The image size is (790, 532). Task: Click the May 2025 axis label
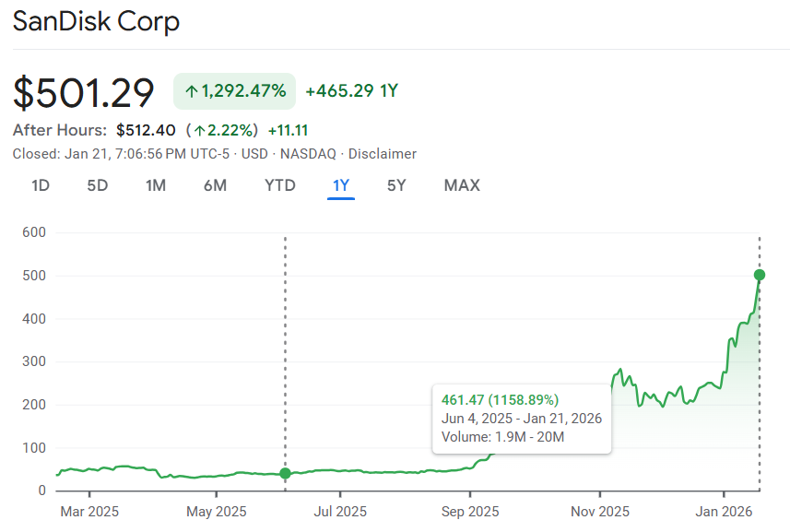coord(217,512)
